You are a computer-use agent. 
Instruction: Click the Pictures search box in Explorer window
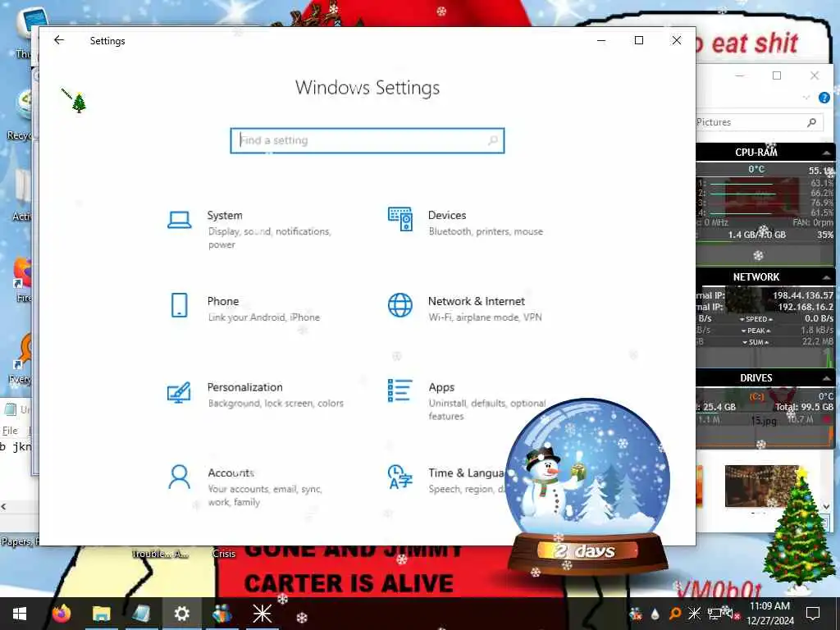(x=760, y=122)
